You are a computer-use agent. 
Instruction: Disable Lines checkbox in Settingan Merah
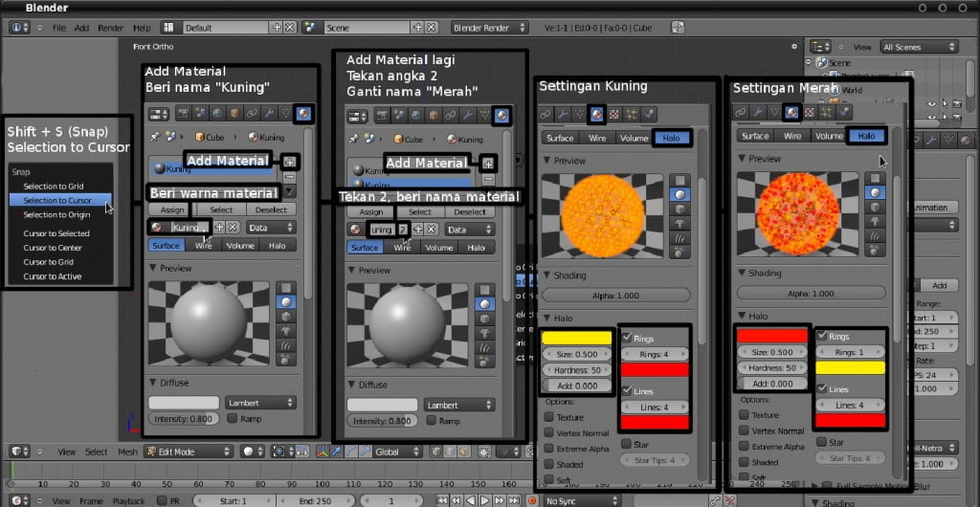[x=822, y=388]
